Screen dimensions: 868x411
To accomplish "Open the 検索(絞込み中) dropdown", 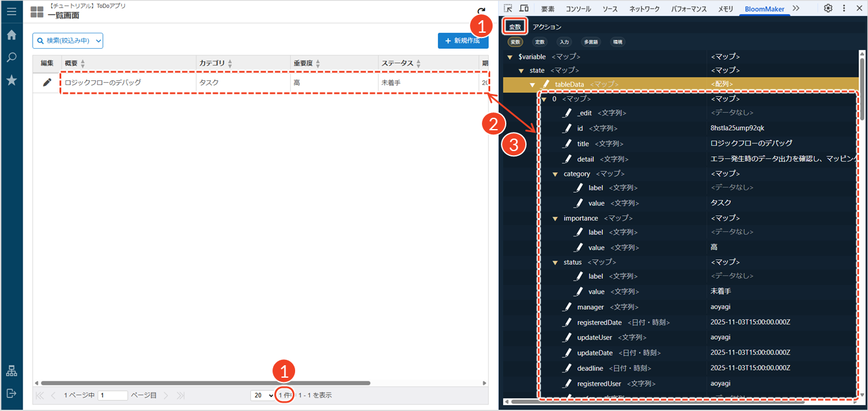I will coord(68,40).
